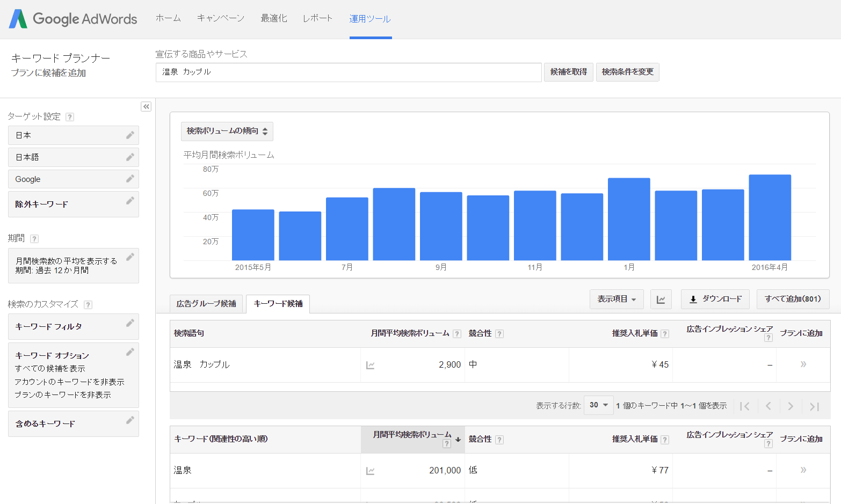Open the 表示項目 columns dropdown
This screenshot has height=504, width=841.
(617, 299)
